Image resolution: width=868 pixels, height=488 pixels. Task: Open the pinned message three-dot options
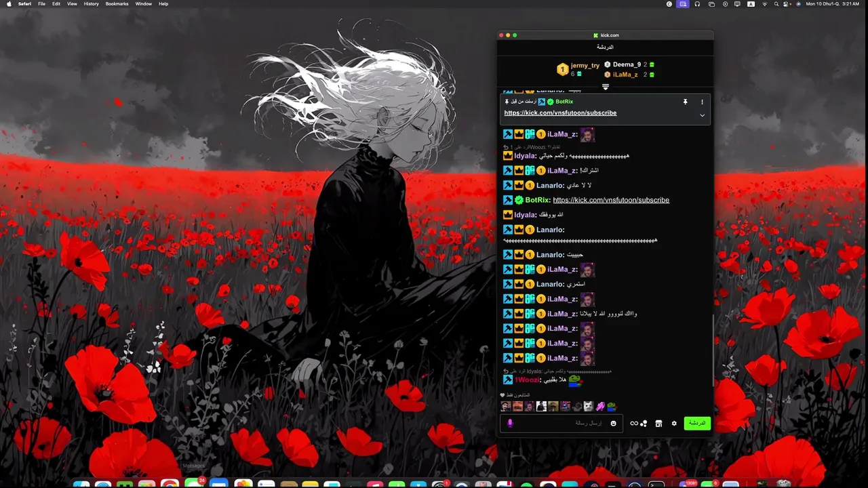702,102
